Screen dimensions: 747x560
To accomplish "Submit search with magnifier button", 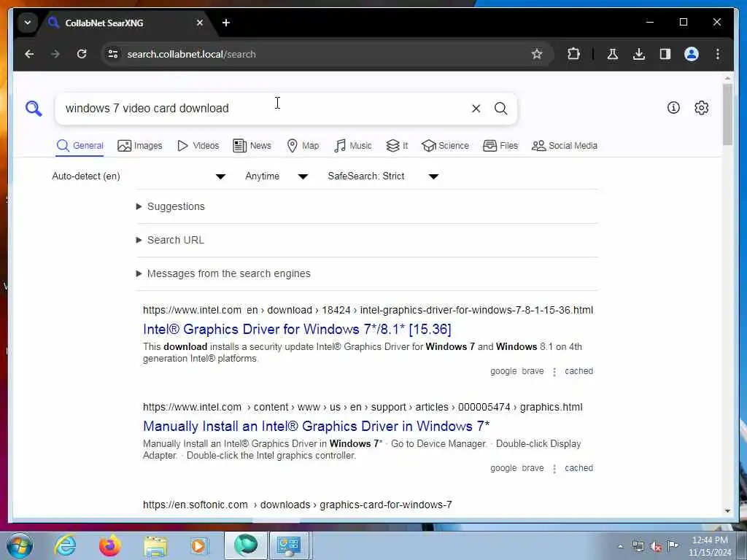I will [500, 109].
